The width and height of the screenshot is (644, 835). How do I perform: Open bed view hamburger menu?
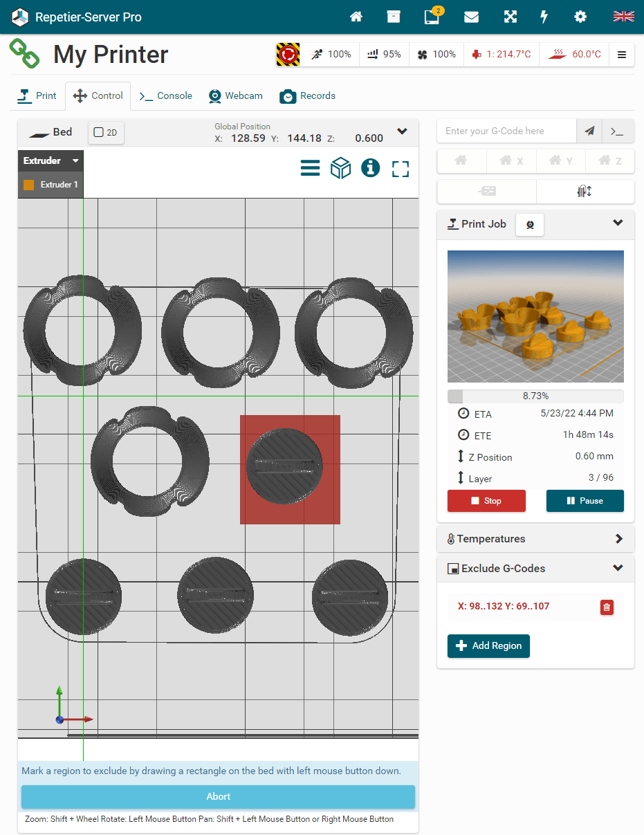click(310, 168)
